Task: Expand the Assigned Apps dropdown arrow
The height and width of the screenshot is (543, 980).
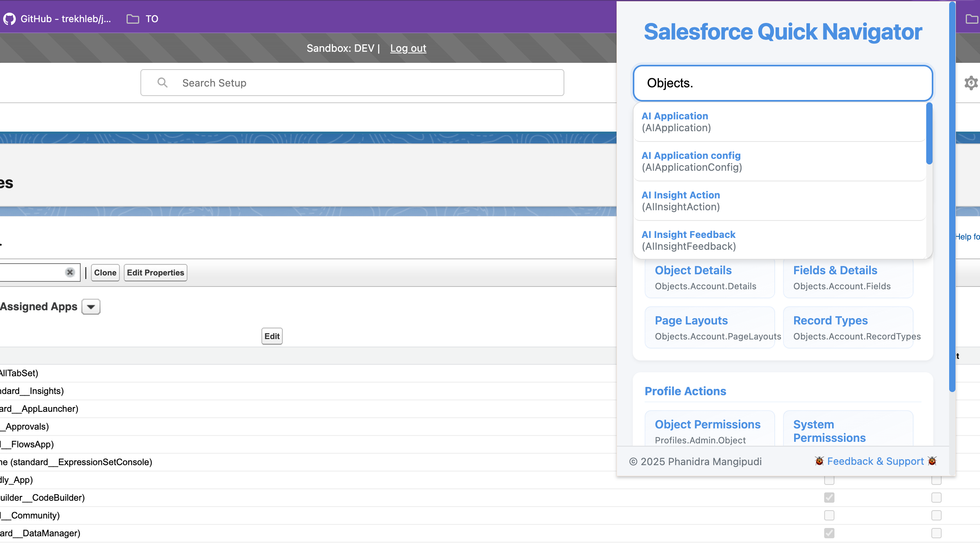Action: (x=91, y=307)
